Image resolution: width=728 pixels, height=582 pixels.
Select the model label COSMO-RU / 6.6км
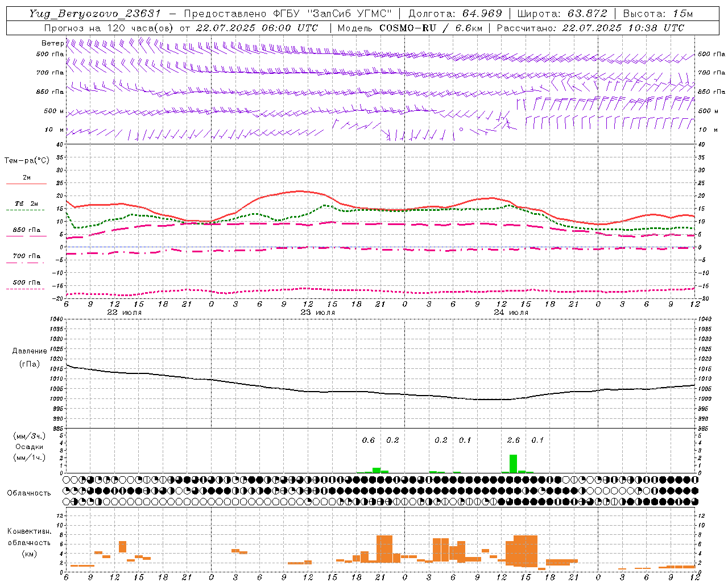(x=432, y=28)
